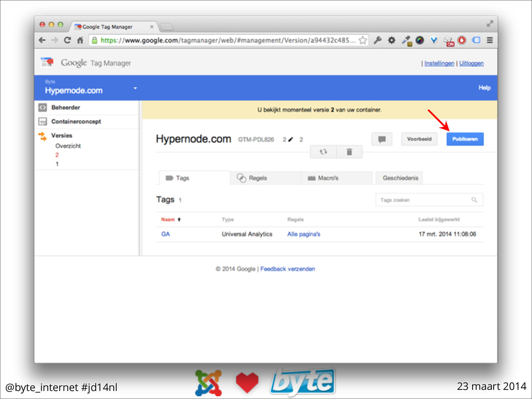Click the pencil edit icon next to version 2
532x399 pixels.
point(291,139)
